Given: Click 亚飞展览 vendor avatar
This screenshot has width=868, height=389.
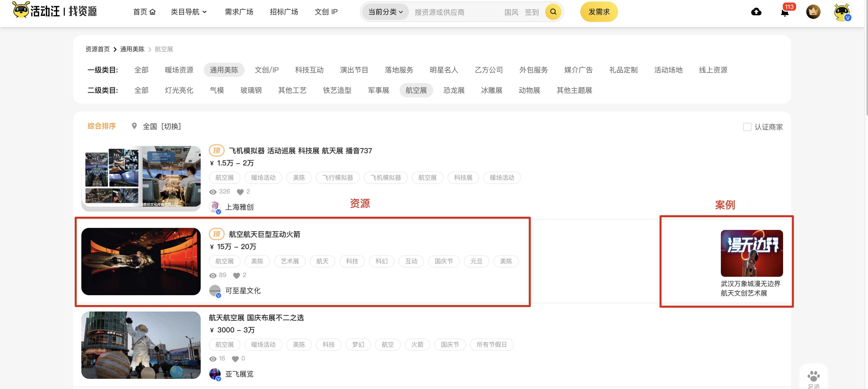Looking at the screenshot, I should click(215, 374).
